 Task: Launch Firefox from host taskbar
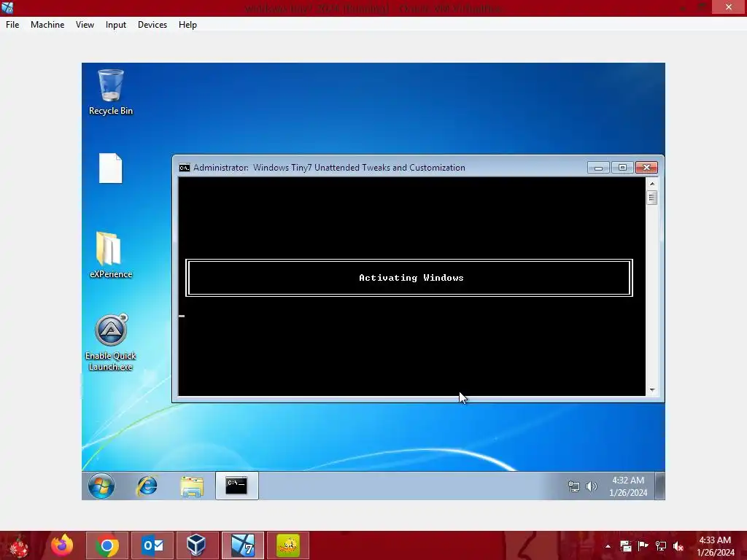[62, 545]
